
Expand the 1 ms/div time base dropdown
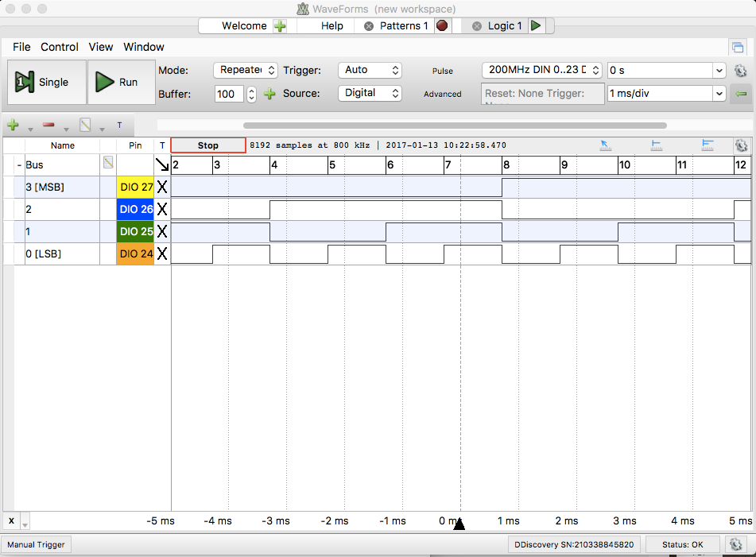pyautogui.click(x=719, y=94)
